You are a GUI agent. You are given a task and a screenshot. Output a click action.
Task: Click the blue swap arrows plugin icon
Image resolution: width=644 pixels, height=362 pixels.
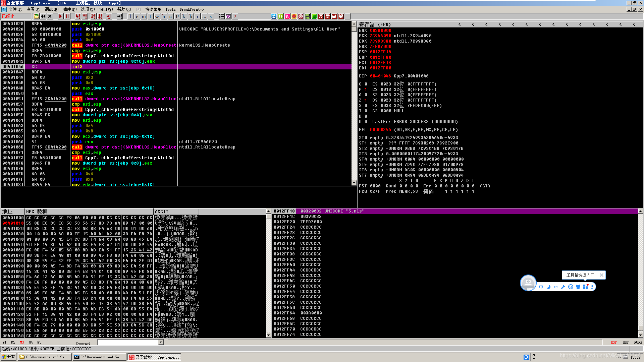click(274, 16)
